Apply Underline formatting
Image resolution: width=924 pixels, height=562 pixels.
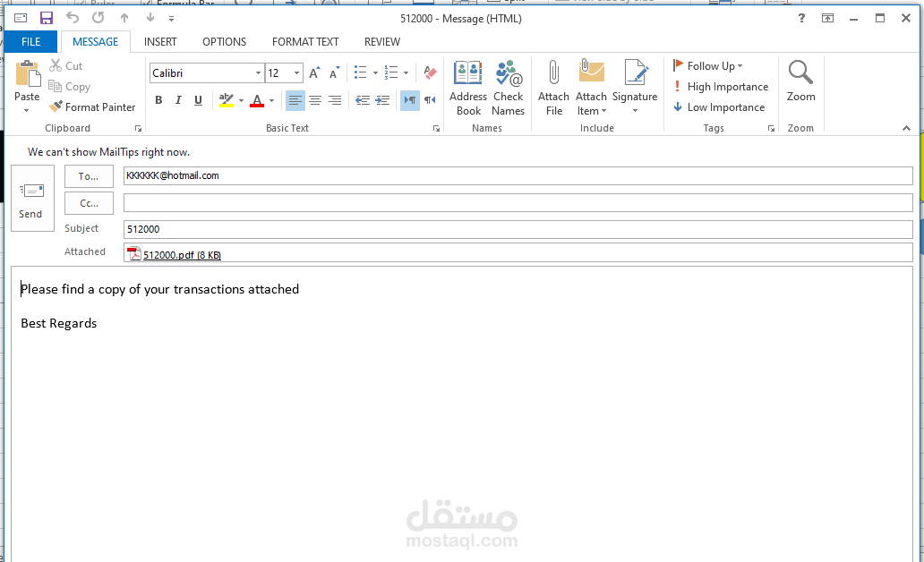tap(198, 100)
